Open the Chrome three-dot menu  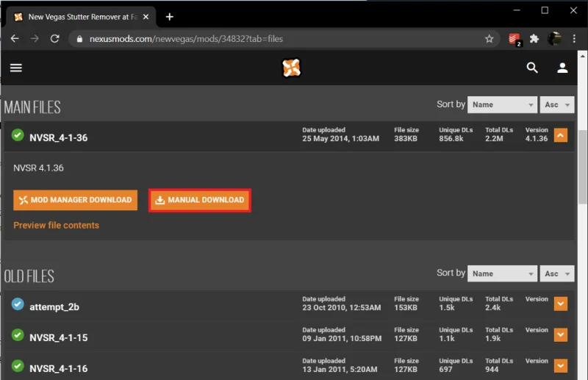point(574,39)
